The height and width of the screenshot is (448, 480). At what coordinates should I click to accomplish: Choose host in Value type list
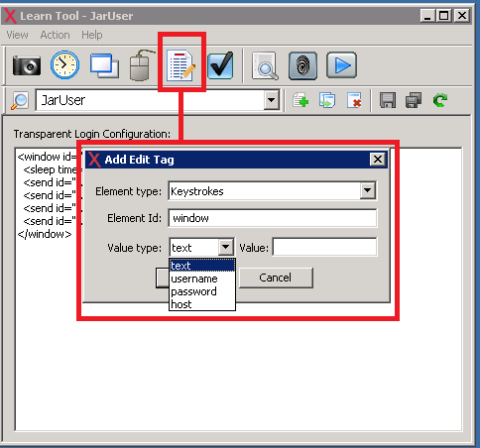tap(202, 304)
